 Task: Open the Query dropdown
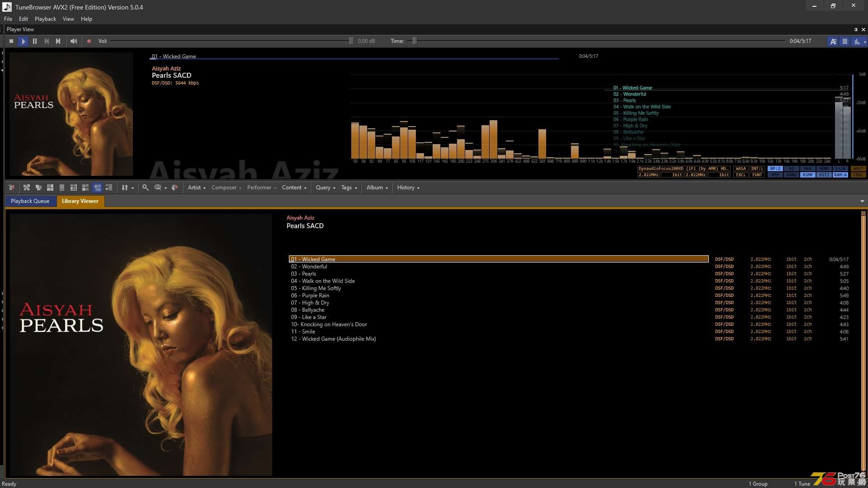coord(325,188)
